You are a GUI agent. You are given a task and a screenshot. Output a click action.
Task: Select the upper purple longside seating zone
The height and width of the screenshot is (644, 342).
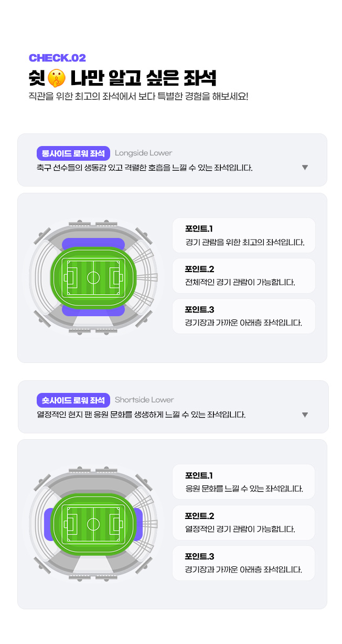[x=93, y=243]
